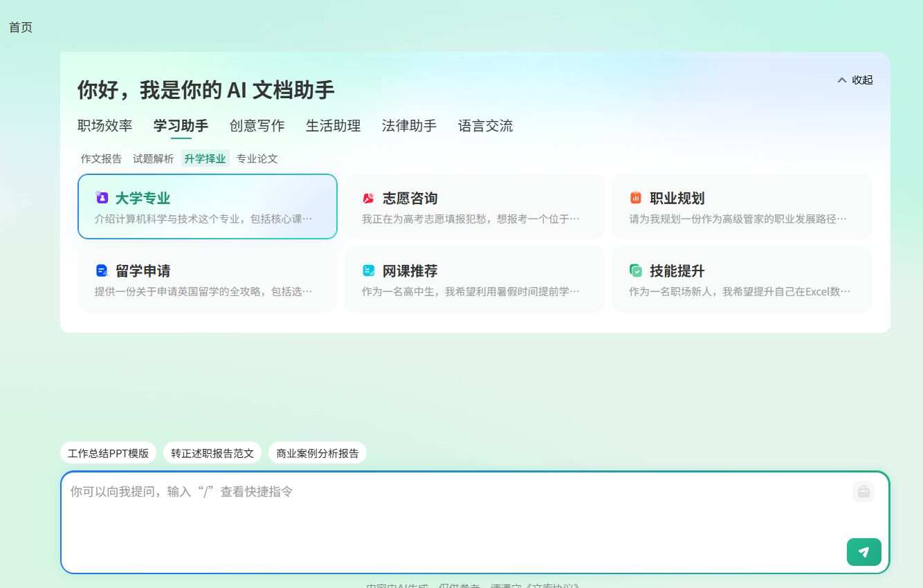923x588 pixels.
Task: Click the 留学申请 document icon
Action: click(102, 270)
